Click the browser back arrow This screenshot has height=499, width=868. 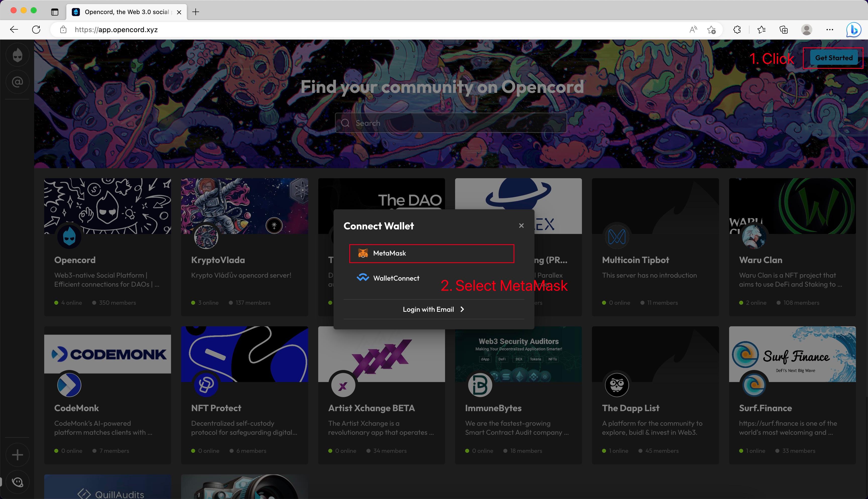[x=14, y=29]
